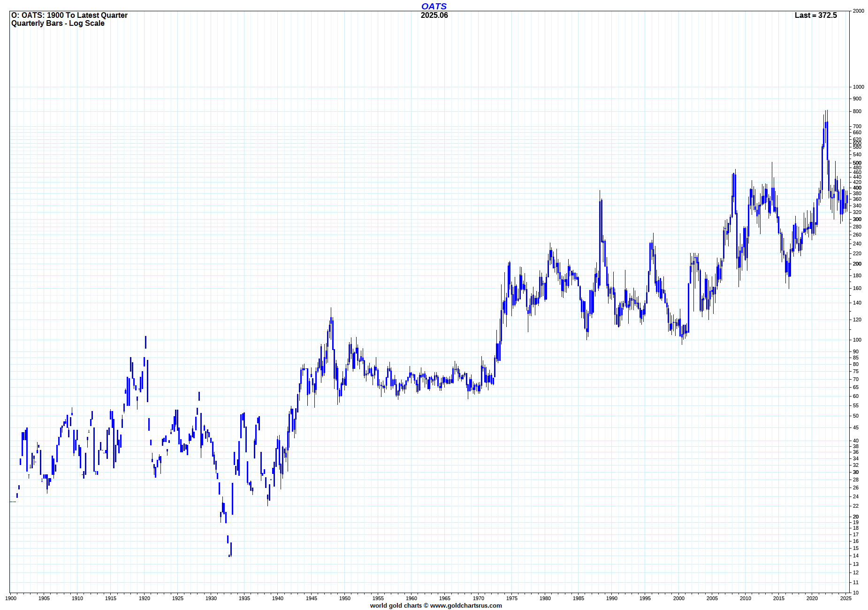Screen dimensions: 868x610
Task: Click the 1910 x-axis label
Action: (x=77, y=598)
